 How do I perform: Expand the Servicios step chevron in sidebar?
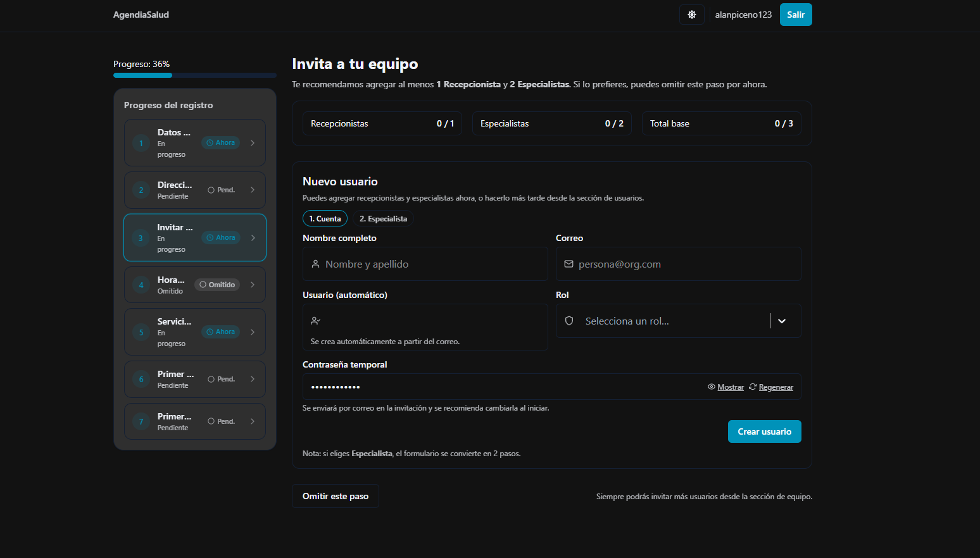(253, 332)
